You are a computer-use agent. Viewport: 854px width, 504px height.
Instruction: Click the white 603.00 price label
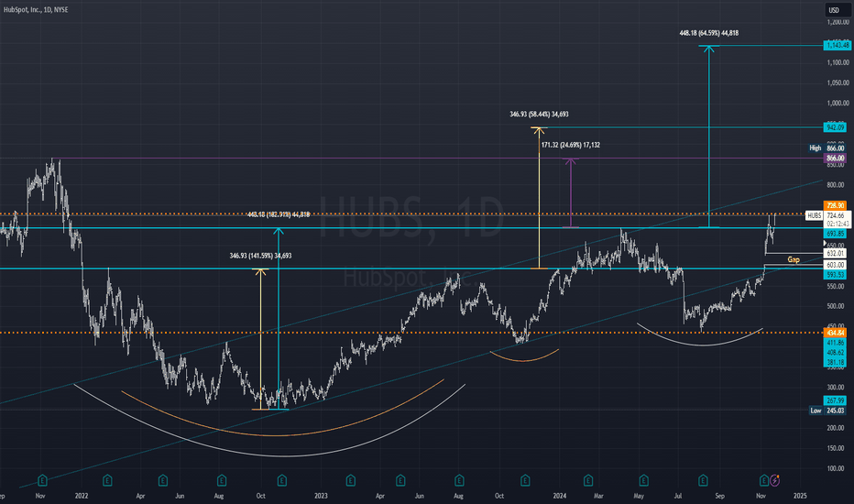click(x=835, y=265)
